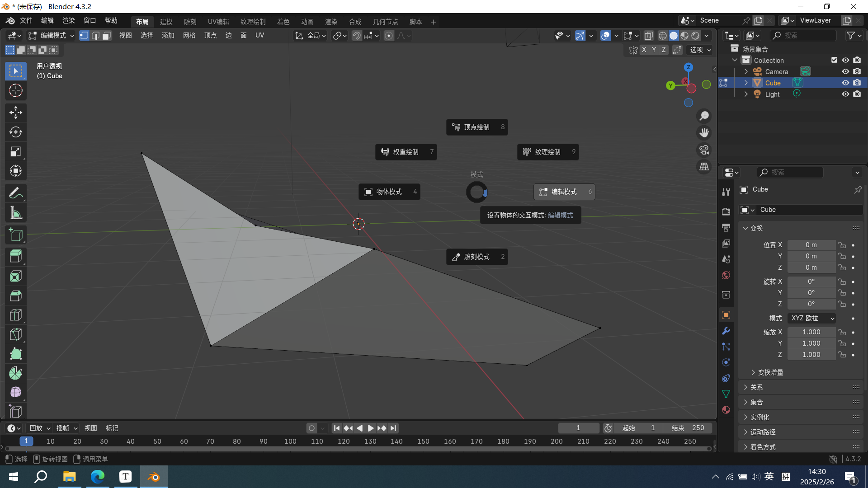This screenshot has height=488, width=868.
Task: Select the 3D Cursor tool
Action: [x=16, y=91]
